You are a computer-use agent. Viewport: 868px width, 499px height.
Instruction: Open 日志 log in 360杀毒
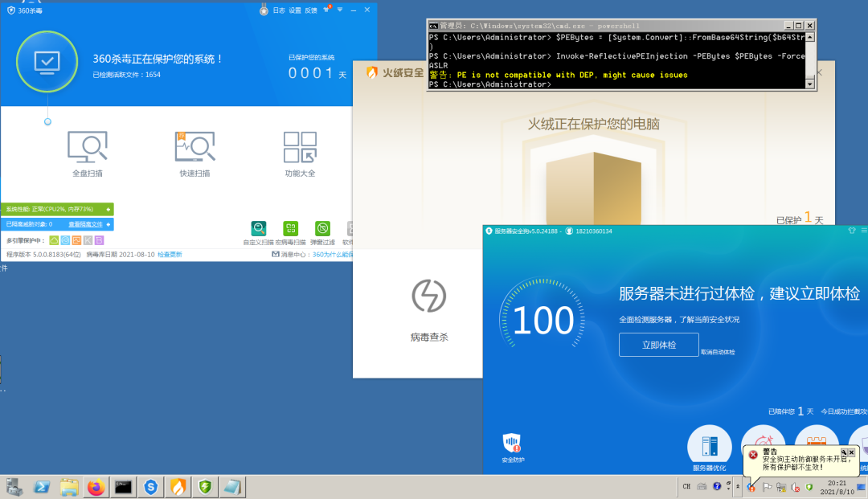(x=279, y=10)
